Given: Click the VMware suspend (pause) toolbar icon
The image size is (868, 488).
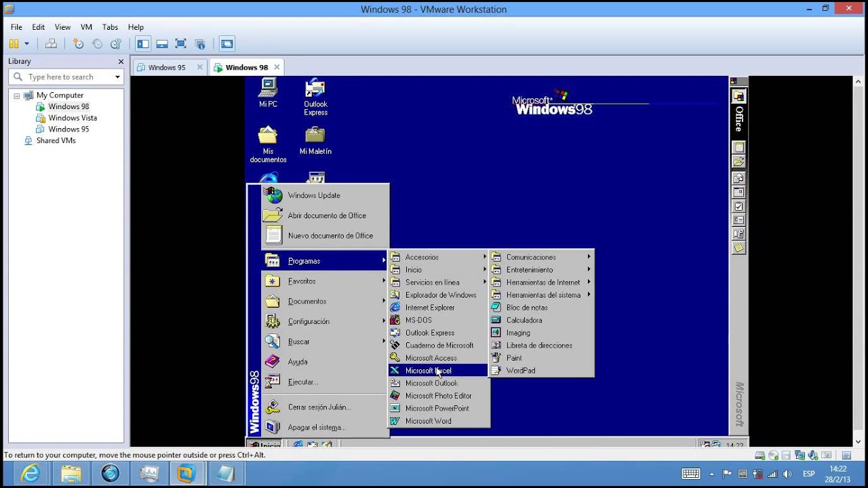Looking at the screenshot, I should tap(14, 44).
